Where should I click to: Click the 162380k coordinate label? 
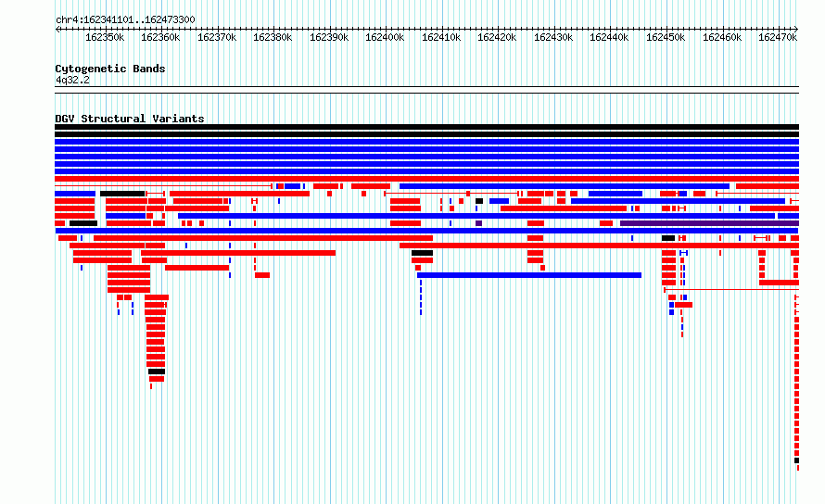point(273,37)
